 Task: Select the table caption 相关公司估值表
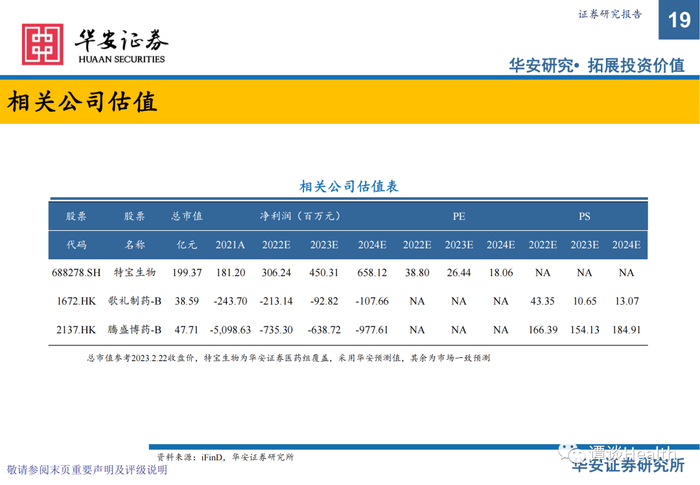[x=349, y=186]
